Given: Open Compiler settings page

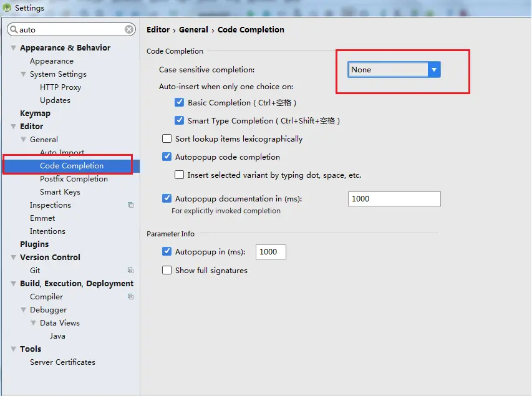Looking at the screenshot, I should pos(47,297).
